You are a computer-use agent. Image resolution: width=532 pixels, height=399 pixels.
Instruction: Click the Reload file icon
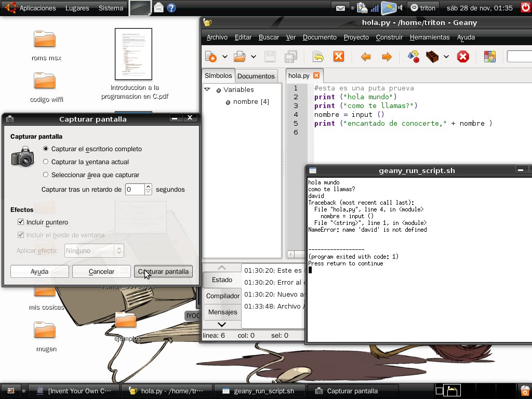[318, 57]
